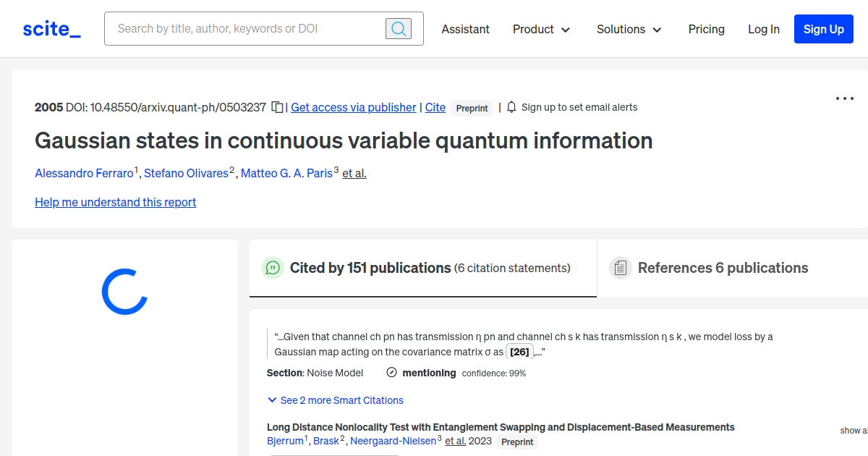This screenshot has height=456, width=868.
Task: Copy the DOI using the copy icon
Action: (x=276, y=106)
